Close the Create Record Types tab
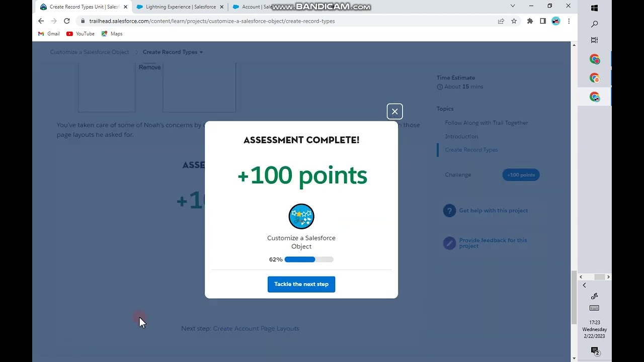The image size is (644, 362). click(x=125, y=7)
